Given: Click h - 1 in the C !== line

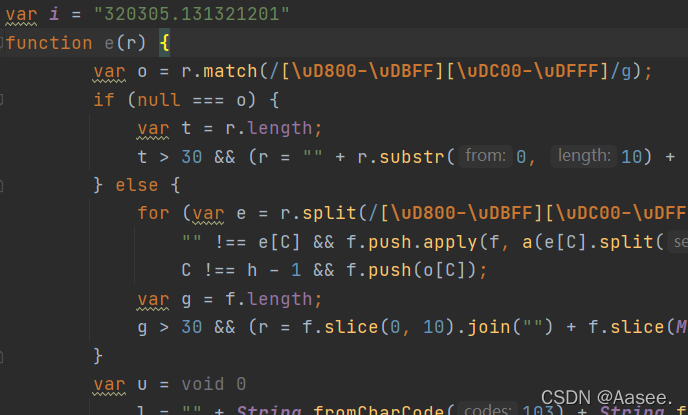Looking at the screenshot, I should [x=274, y=270].
